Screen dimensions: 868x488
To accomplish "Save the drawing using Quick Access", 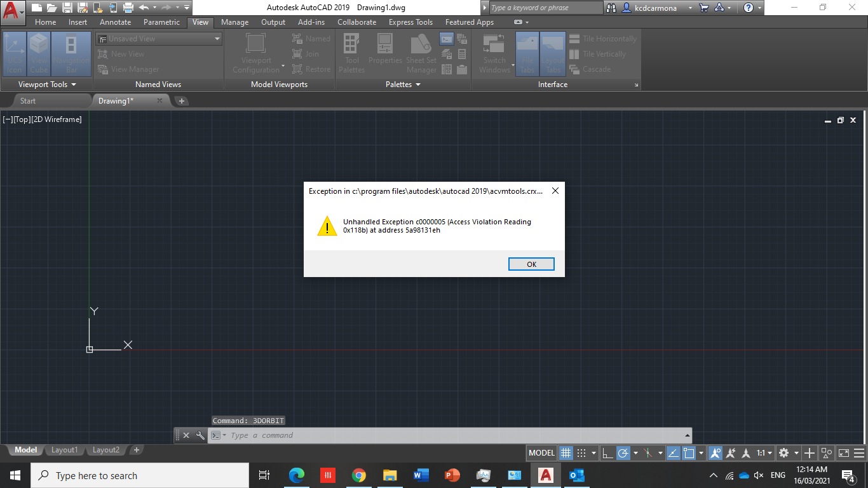I will pyautogui.click(x=67, y=8).
